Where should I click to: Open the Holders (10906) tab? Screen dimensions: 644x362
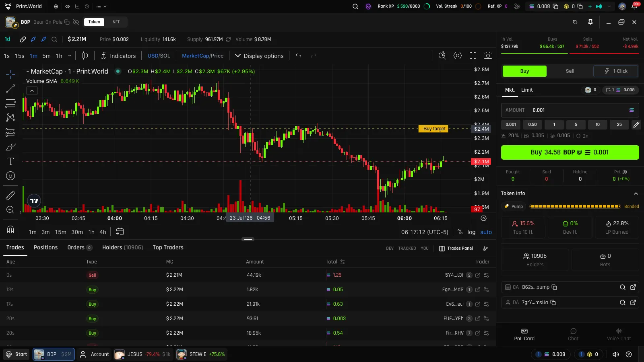[122, 247]
